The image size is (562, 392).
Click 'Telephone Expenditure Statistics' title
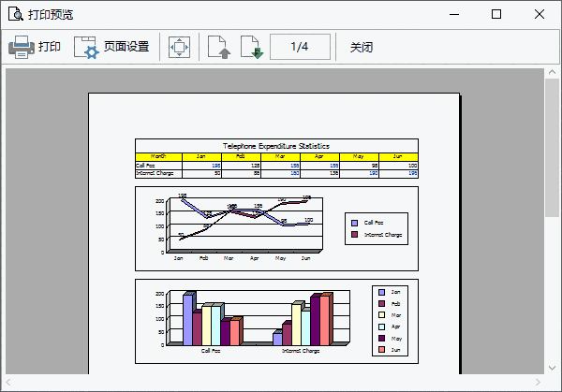(276, 146)
